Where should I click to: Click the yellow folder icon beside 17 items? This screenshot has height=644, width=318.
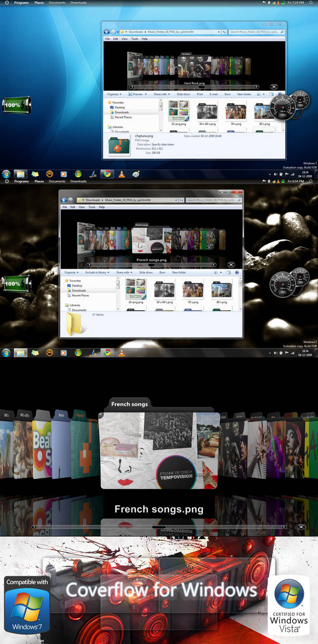coord(73,324)
